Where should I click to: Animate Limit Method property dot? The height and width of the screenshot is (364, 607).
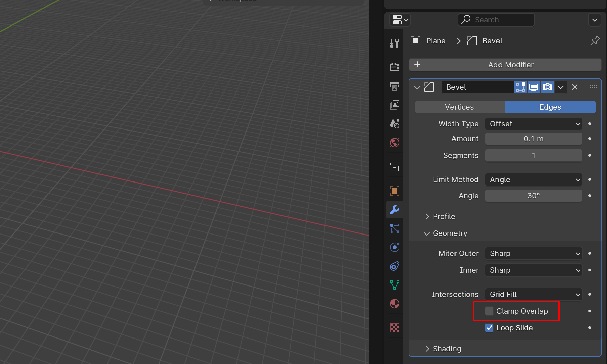590,179
